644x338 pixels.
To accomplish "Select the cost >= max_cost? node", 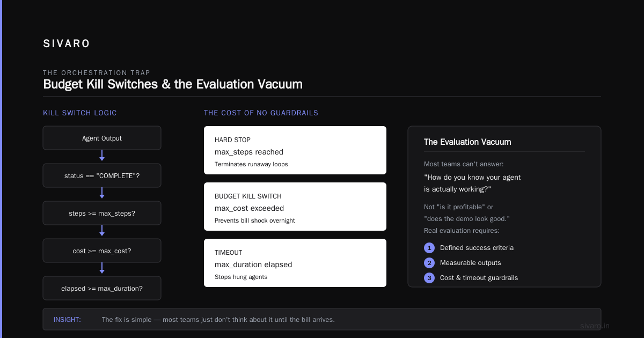I will tap(102, 251).
